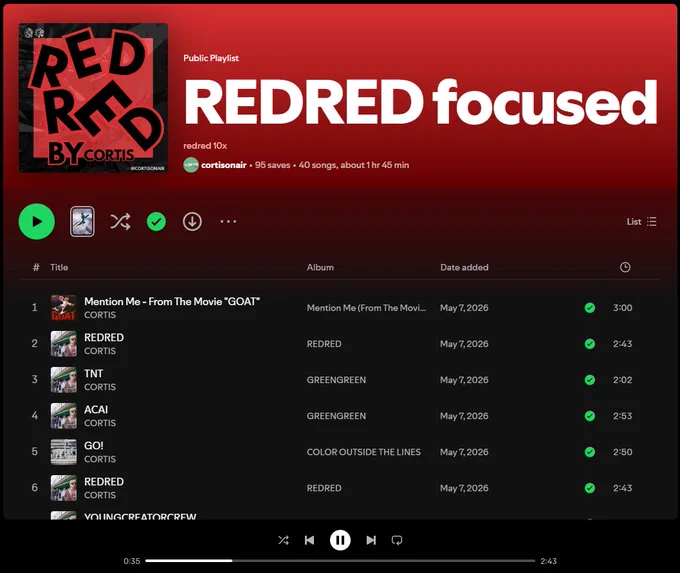Click the 2:53 duration of ACAI
The image size is (680, 573).
click(622, 416)
